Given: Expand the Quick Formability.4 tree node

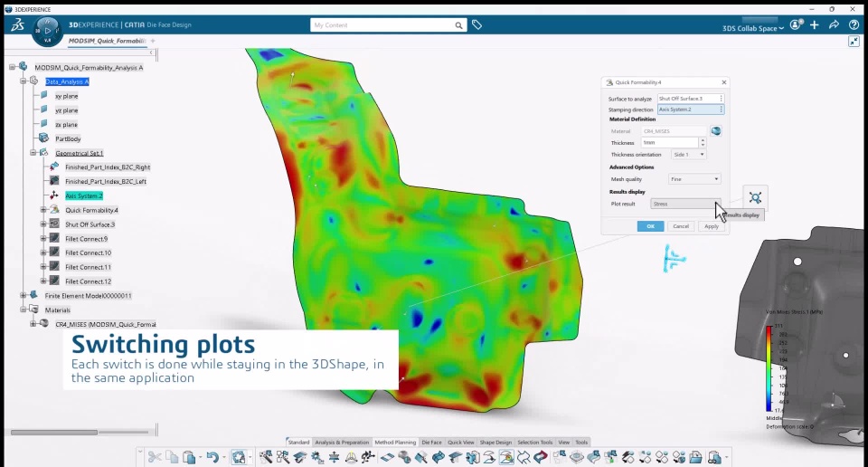Looking at the screenshot, I should point(43,210).
